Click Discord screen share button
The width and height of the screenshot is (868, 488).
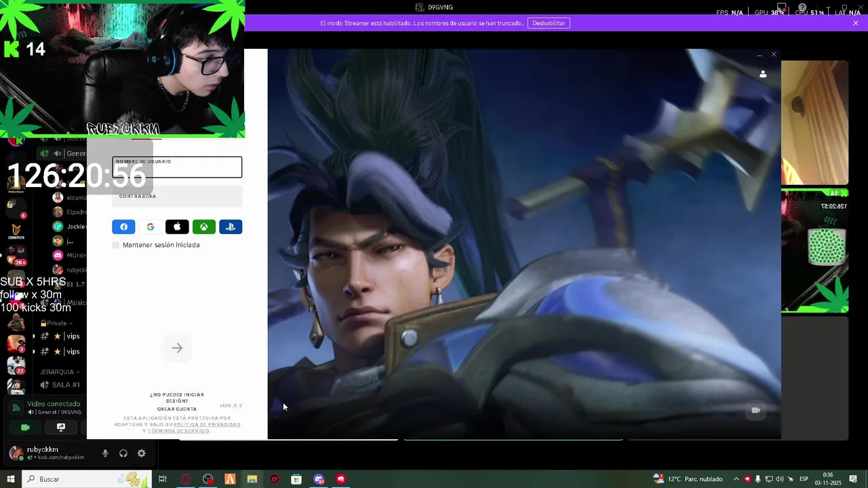coord(61,428)
